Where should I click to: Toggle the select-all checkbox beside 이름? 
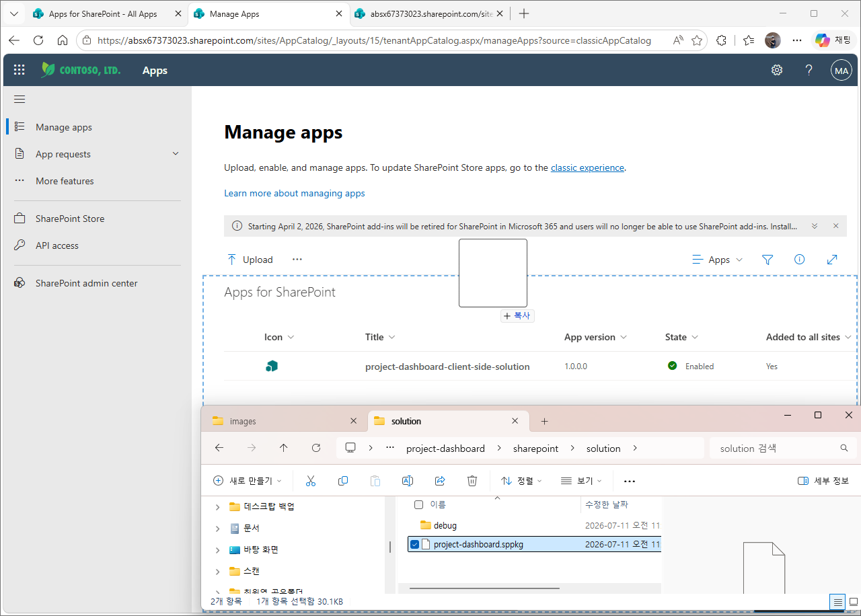418,504
